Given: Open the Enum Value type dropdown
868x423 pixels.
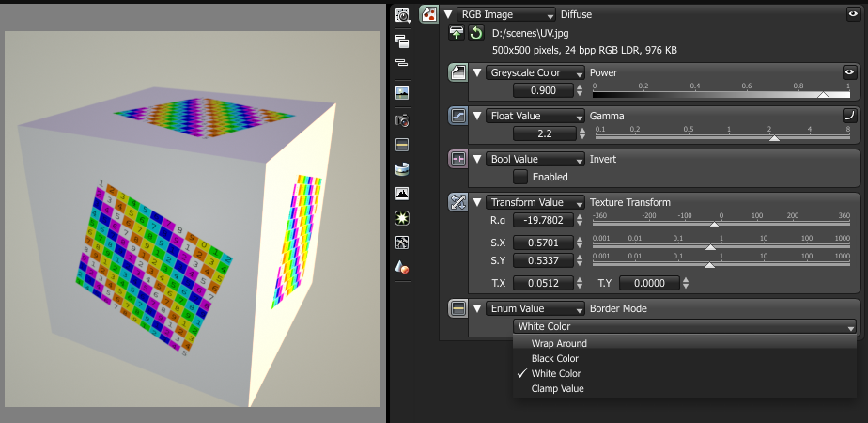Looking at the screenshot, I should point(535,308).
